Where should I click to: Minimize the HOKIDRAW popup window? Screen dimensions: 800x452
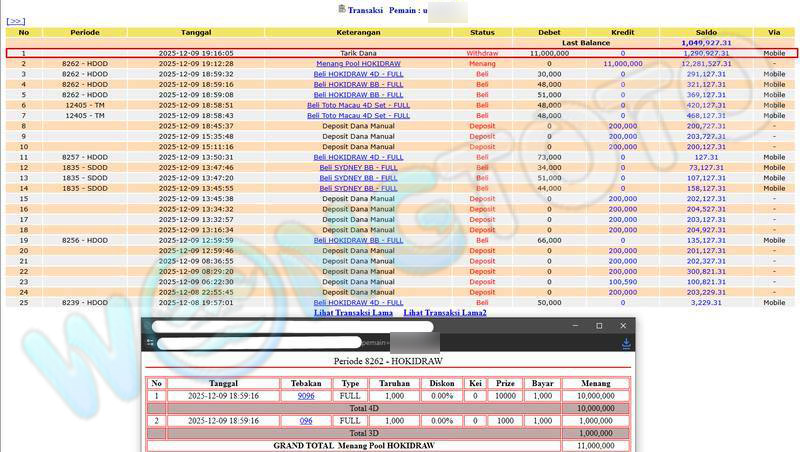(x=574, y=326)
